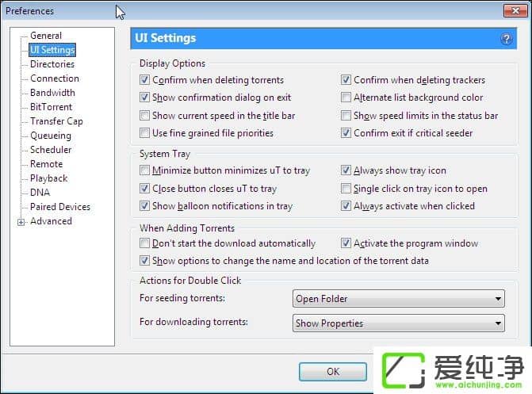Select General in the preferences tree
Image resolution: width=532 pixels, height=394 pixels.
(x=46, y=36)
